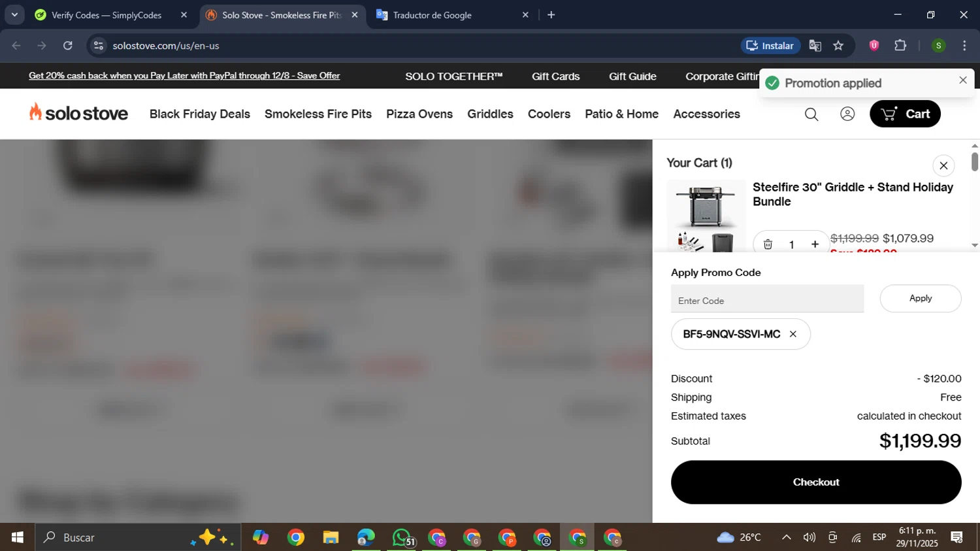
Task: Close the Solo Stove browser tab
Action: coord(355,15)
